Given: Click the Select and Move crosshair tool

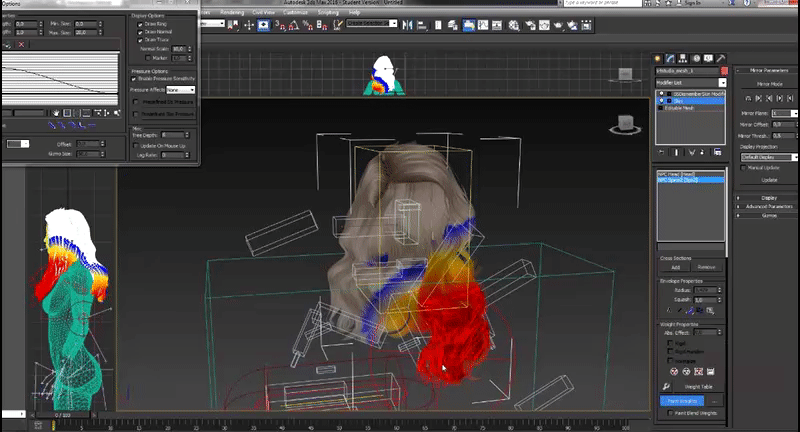Looking at the screenshot, I should tap(248, 24).
